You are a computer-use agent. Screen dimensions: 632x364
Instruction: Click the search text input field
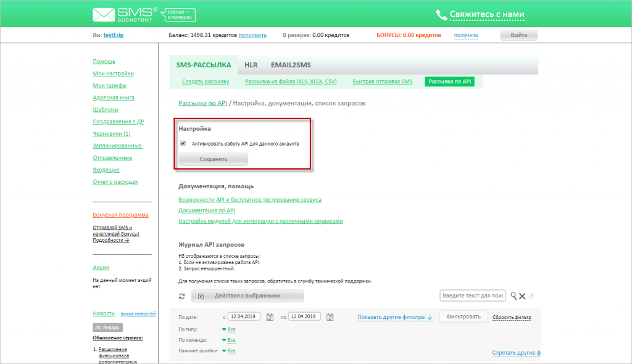tap(472, 296)
